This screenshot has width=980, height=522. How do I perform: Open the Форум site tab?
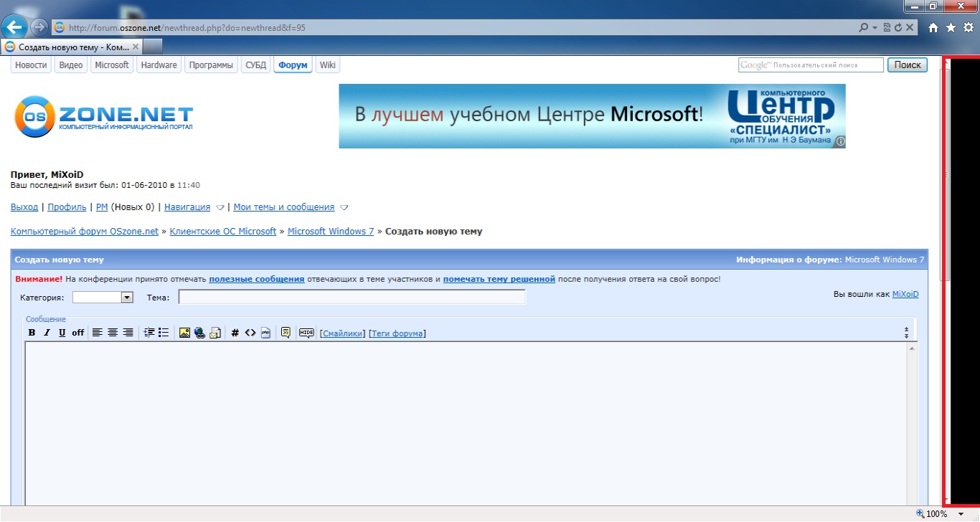tap(293, 65)
